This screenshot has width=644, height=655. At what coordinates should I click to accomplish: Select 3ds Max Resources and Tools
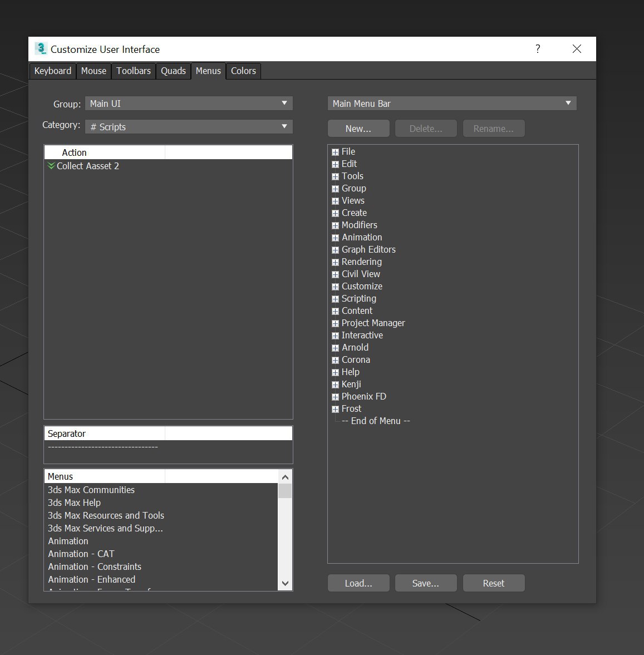pyautogui.click(x=106, y=515)
